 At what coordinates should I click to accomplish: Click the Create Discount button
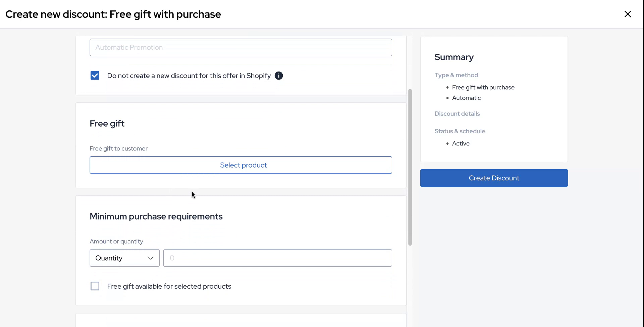494,178
